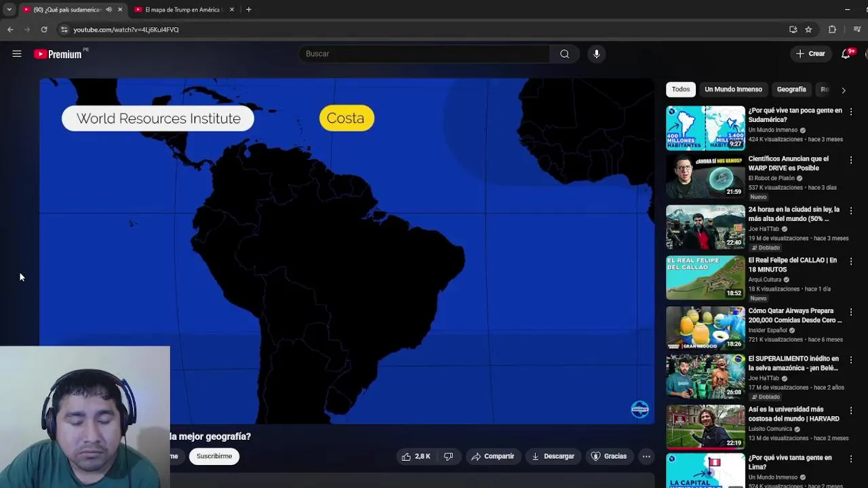
Task: Go back with browser back arrow
Action: click(10, 29)
